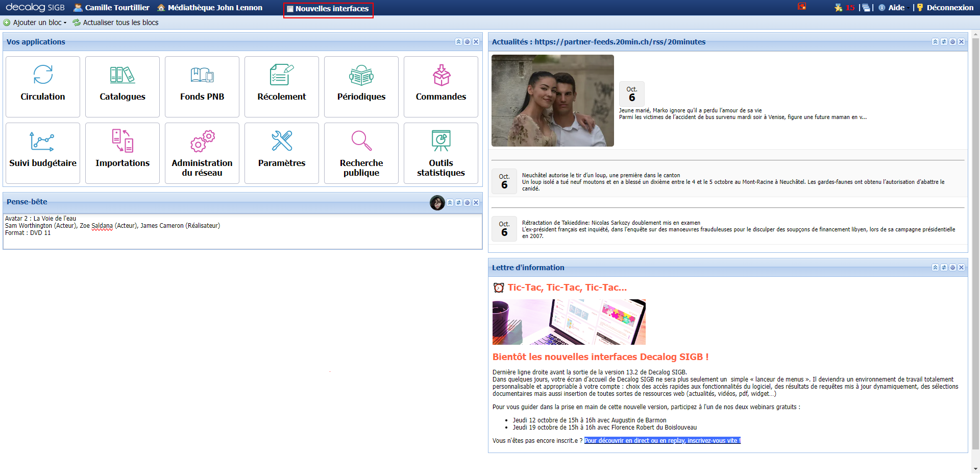Click Actualiser tous les blocs

pyautogui.click(x=120, y=22)
